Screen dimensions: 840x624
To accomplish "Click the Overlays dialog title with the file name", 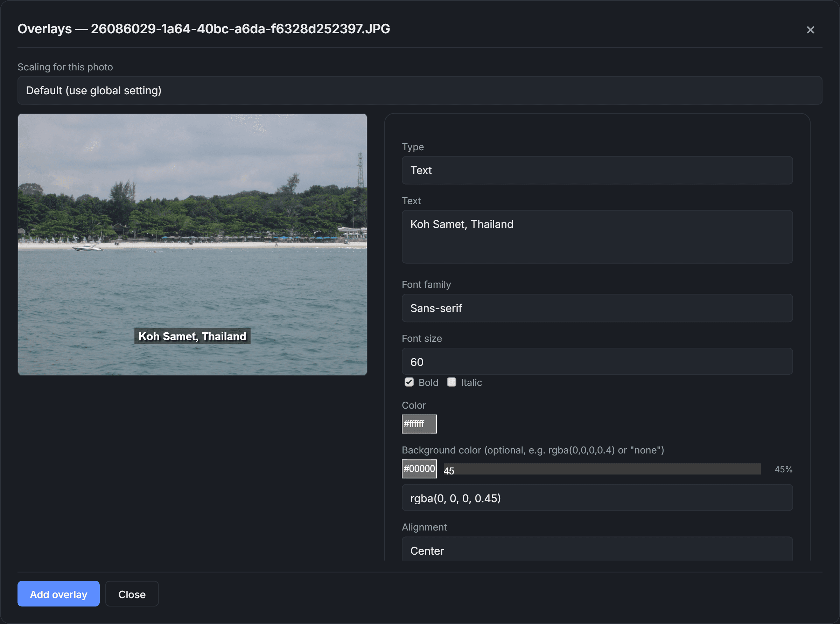I will click(x=203, y=29).
